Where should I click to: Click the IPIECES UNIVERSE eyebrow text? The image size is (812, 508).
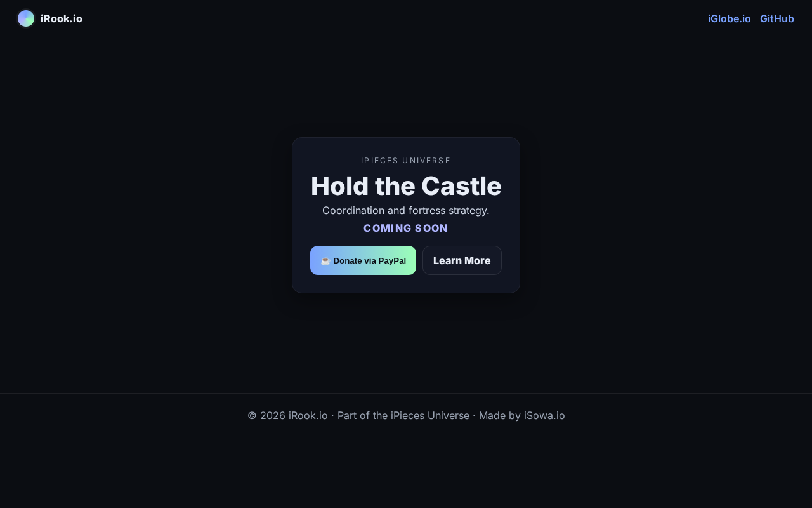[x=406, y=161]
